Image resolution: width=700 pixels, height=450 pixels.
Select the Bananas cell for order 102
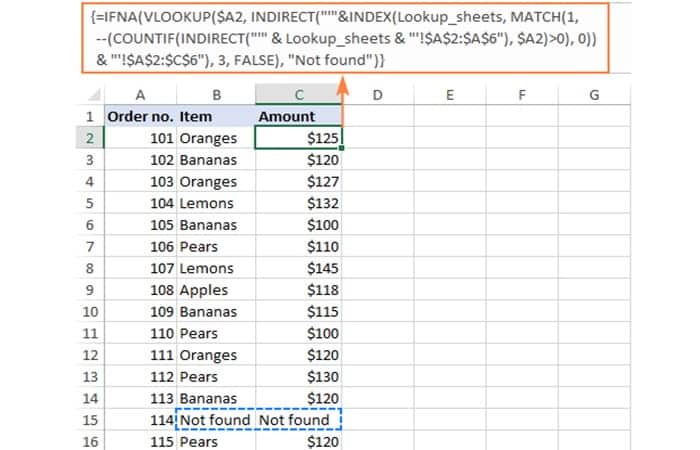216,160
